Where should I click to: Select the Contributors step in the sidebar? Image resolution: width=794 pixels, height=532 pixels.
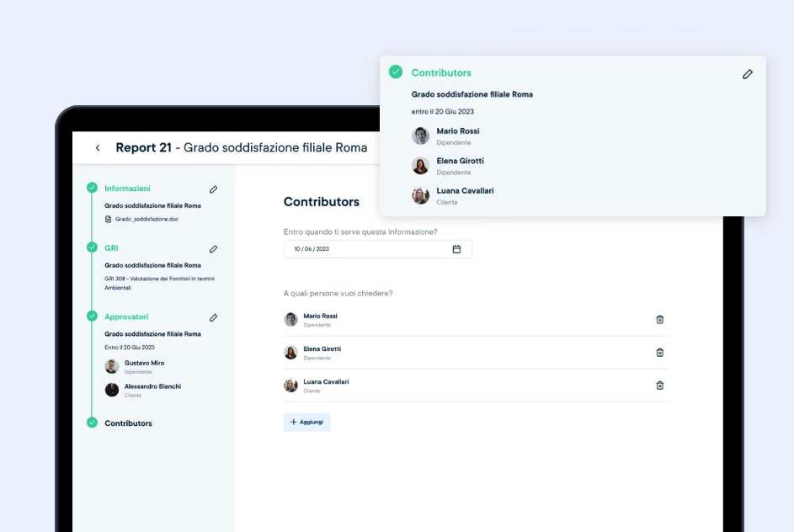point(128,423)
